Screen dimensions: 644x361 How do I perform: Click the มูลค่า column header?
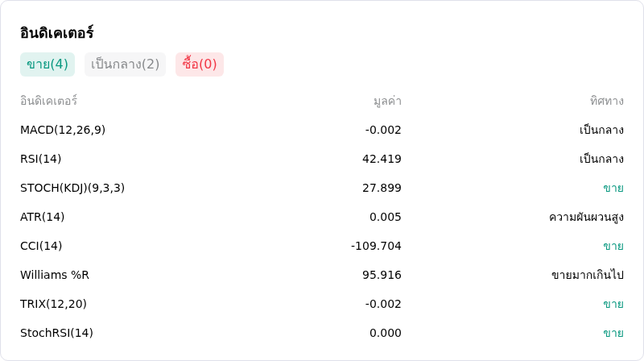tap(387, 102)
